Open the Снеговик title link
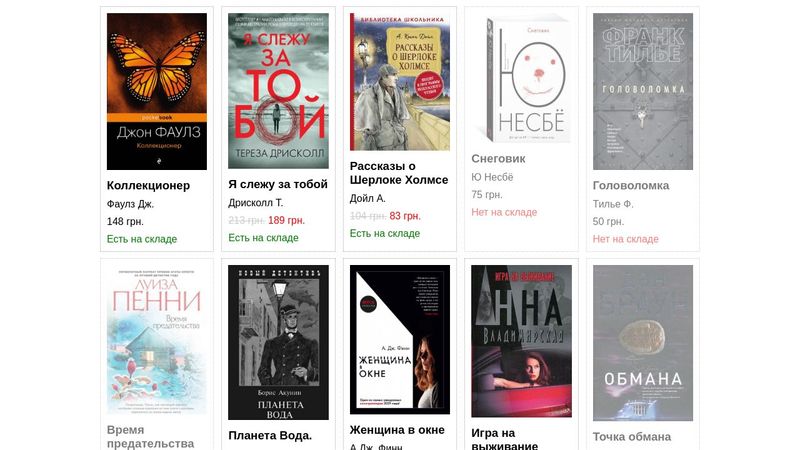Viewport: 800px width, 450px height. pos(498,159)
